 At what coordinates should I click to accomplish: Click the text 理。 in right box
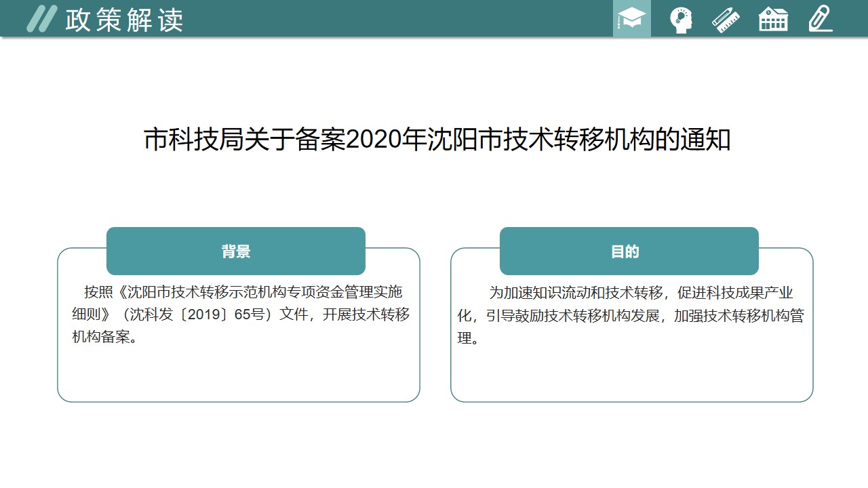[x=469, y=338]
